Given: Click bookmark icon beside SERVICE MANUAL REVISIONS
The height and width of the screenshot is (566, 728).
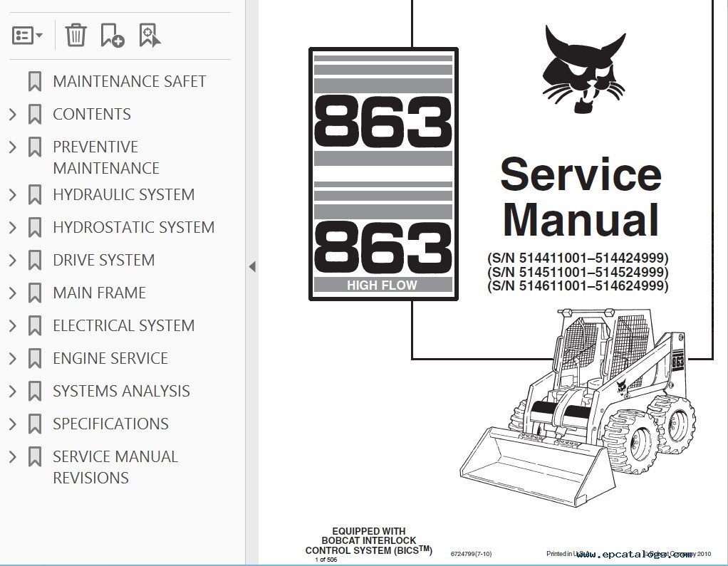Looking at the screenshot, I should (35, 457).
